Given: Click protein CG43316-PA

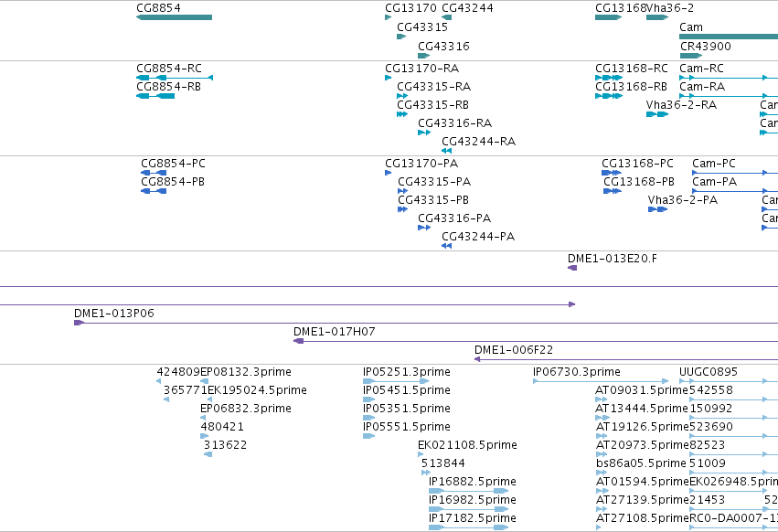Looking at the screenshot, I should (424, 228).
